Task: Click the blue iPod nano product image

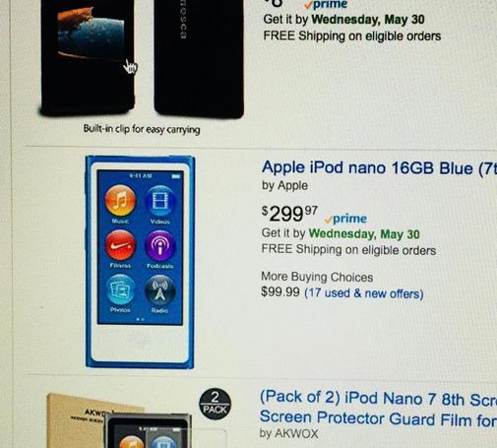Action: tap(140, 262)
